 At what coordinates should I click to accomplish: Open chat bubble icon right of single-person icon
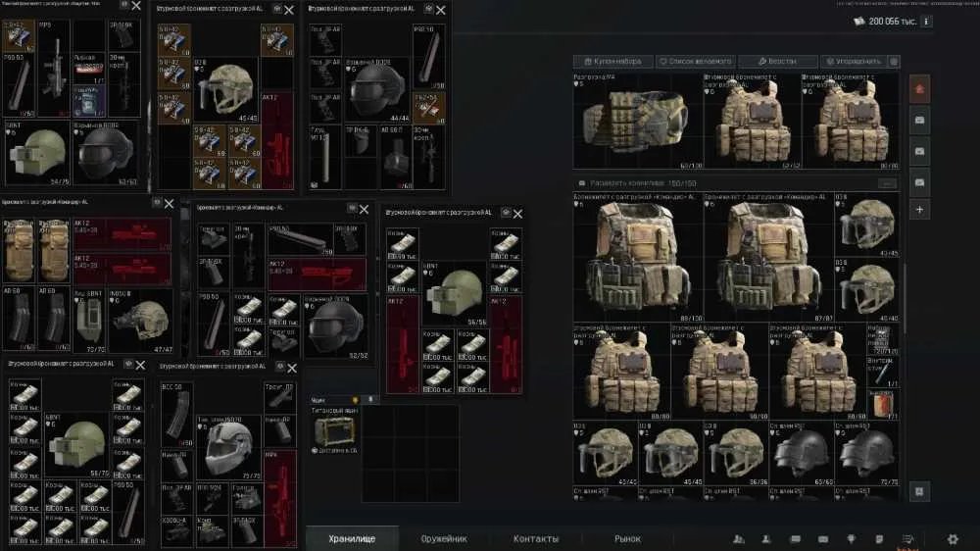[x=795, y=539]
